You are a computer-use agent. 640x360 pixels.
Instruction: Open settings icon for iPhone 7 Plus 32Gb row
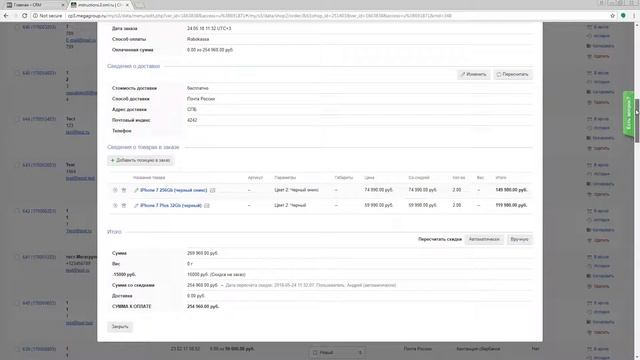[115, 206]
